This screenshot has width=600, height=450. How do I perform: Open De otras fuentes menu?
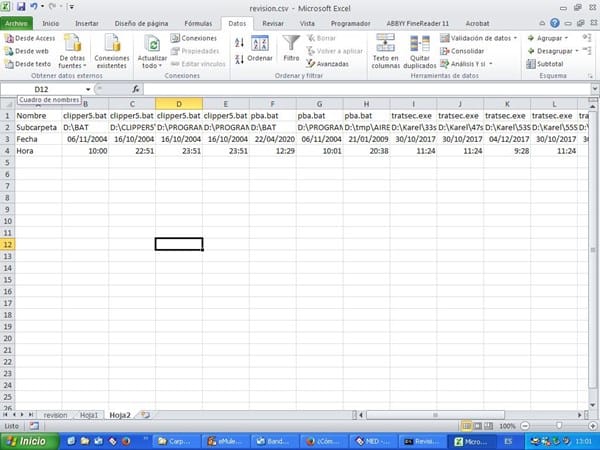click(x=72, y=51)
